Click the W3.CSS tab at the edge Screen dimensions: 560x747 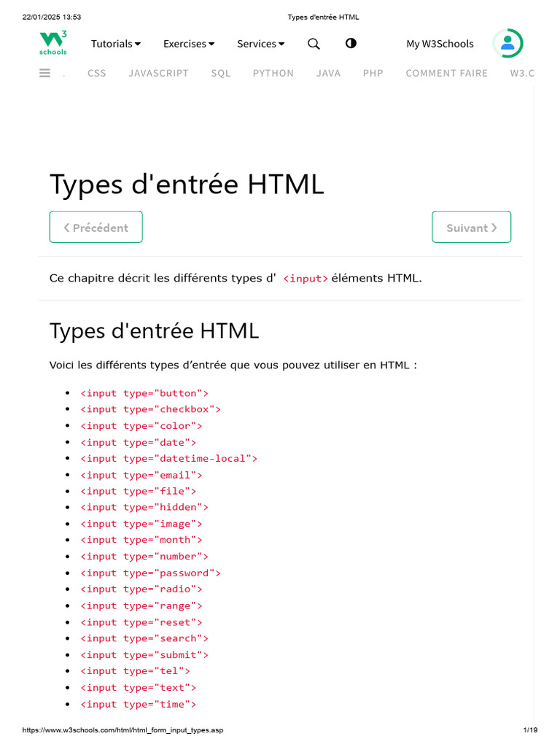point(522,73)
